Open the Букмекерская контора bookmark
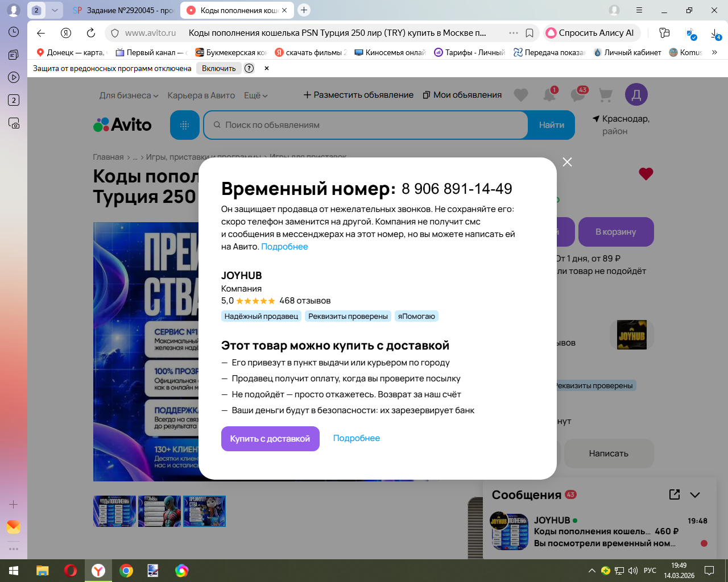 pos(231,52)
